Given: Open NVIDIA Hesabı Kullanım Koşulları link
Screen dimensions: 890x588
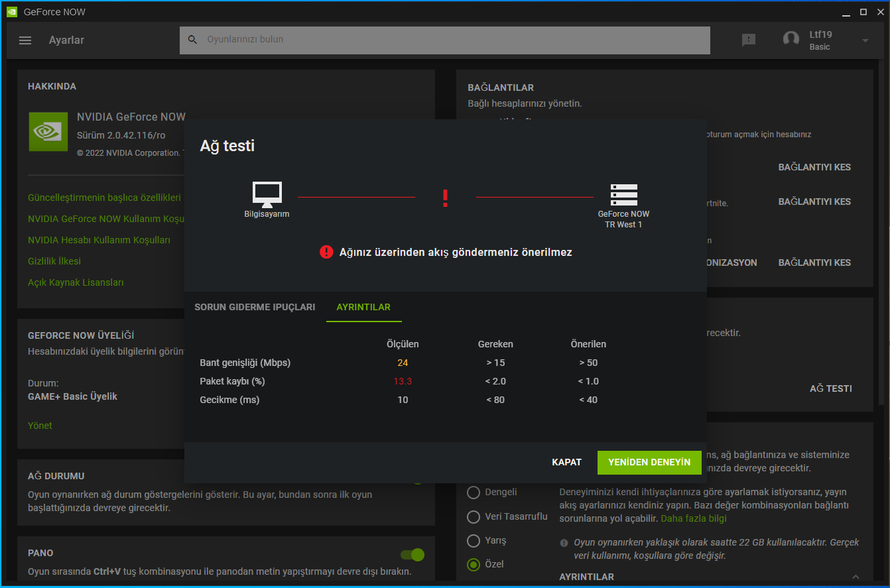Looking at the screenshot, I should (x=99, y=240).
